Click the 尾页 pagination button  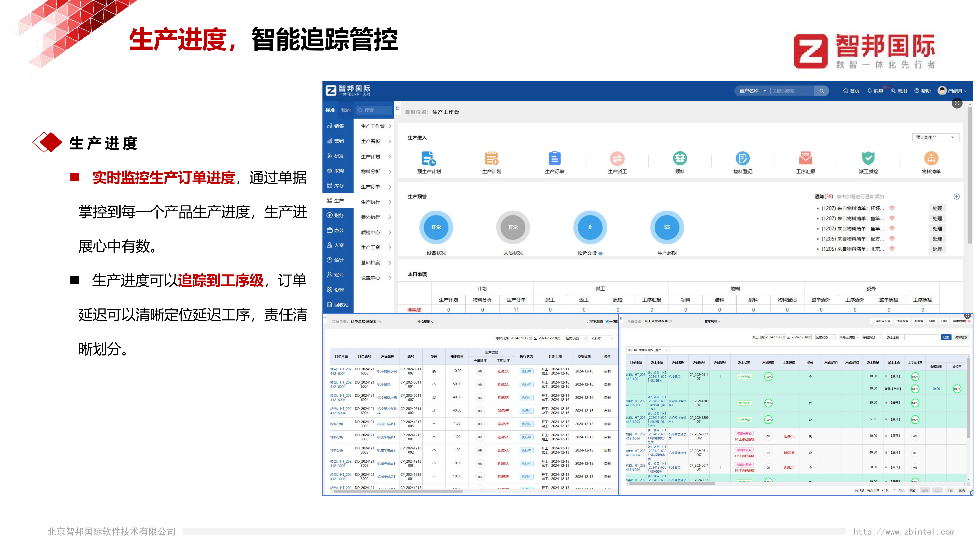point(962,491)
